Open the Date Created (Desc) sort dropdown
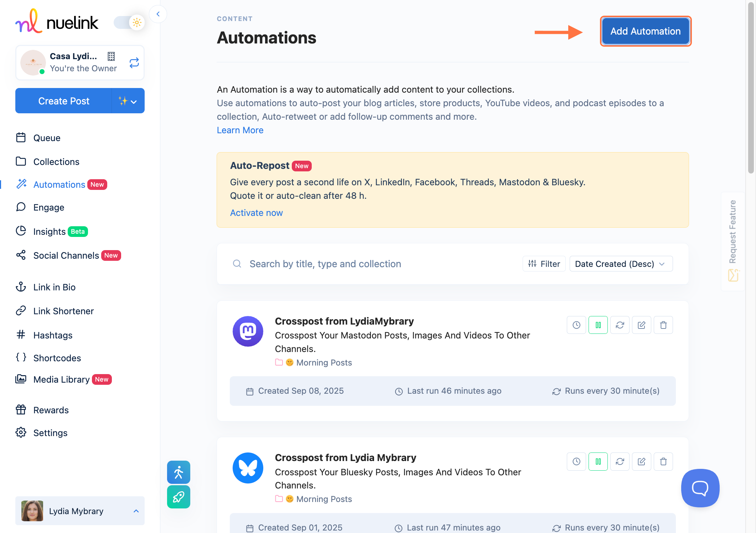Viewport: 756px width, 533px height. tap(621, 264)
